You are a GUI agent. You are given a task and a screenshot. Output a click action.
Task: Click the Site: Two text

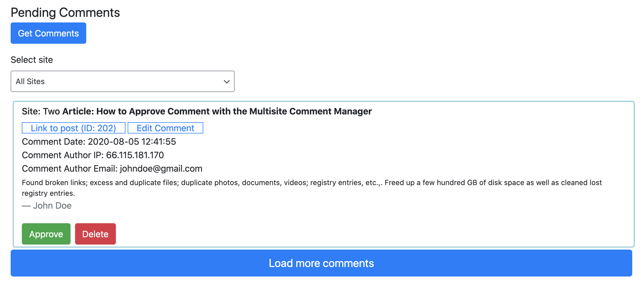(x=41, y=111)
